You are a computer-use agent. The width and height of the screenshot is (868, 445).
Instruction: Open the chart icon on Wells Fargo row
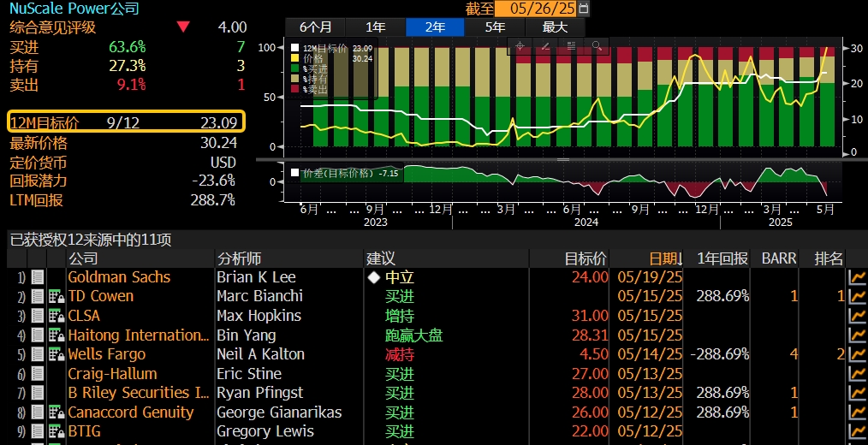pos(858,354)
